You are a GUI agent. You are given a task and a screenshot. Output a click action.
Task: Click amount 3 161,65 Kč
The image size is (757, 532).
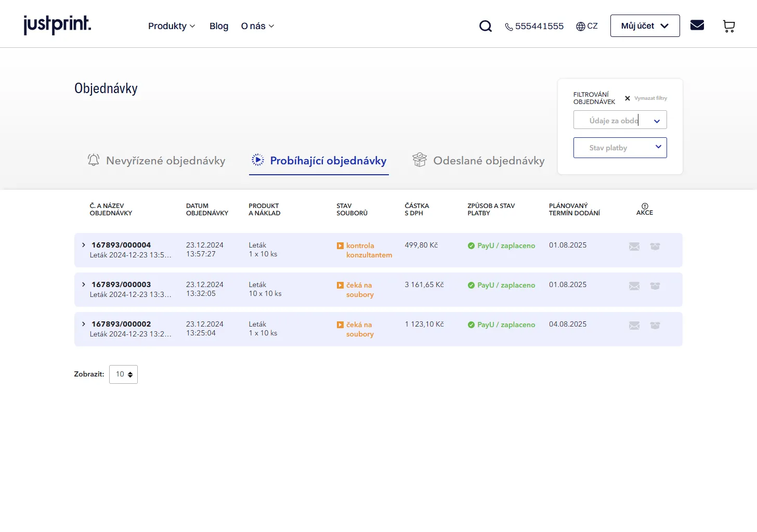tap(424, 284)
